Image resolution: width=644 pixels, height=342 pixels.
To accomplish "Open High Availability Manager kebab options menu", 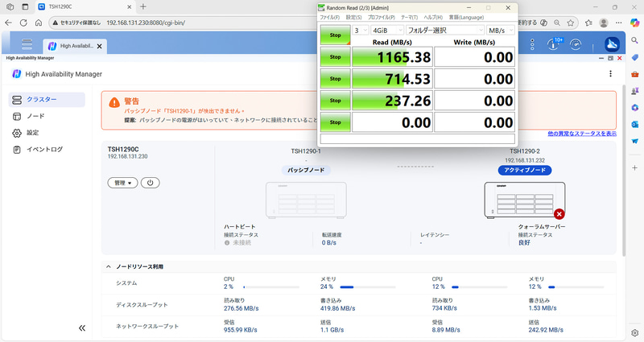I will (610, 73).
